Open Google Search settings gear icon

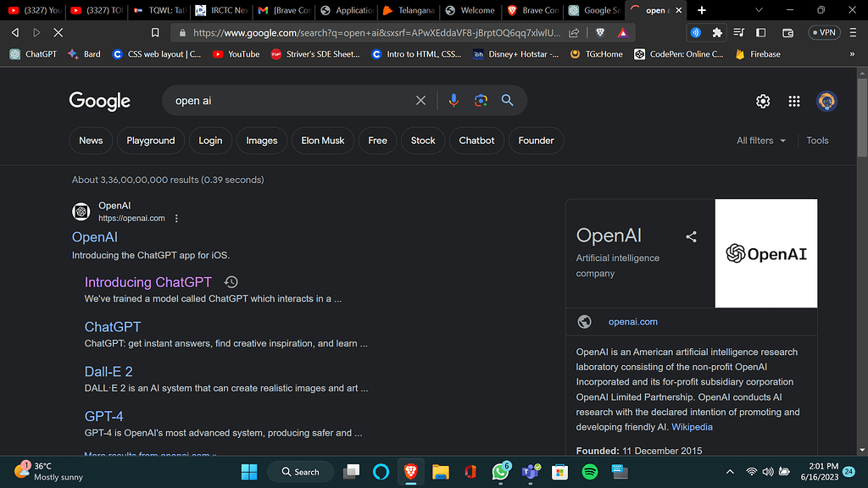click(x=763, y=100)
